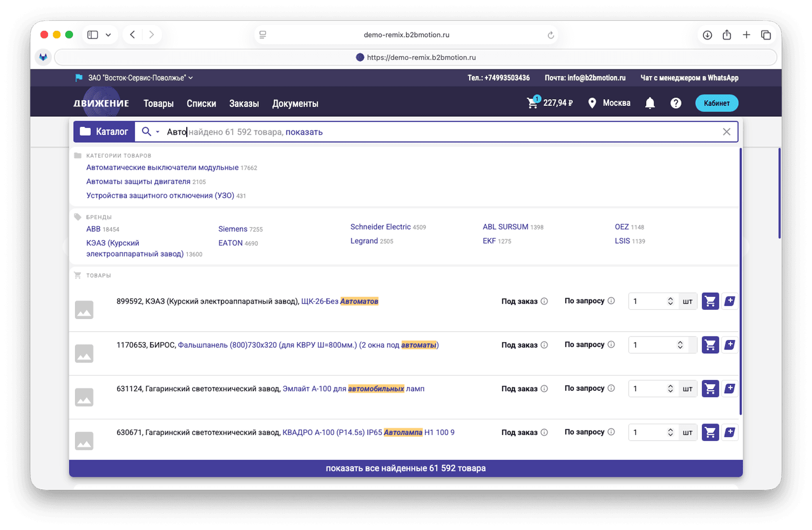Add item 630671 КВАДРО А-100 to cart
This screenshot has width=812, height=530.
[x=710, y=432]
